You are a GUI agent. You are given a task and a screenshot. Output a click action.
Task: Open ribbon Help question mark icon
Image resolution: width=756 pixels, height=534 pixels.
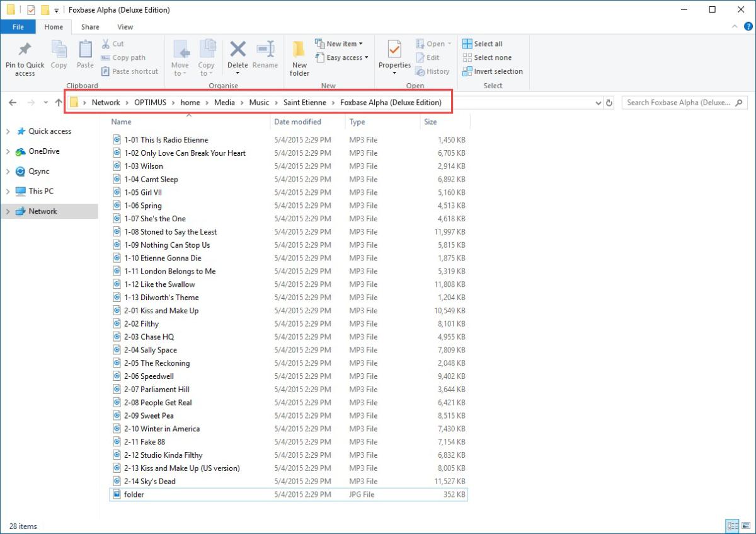tap(748, 27)
